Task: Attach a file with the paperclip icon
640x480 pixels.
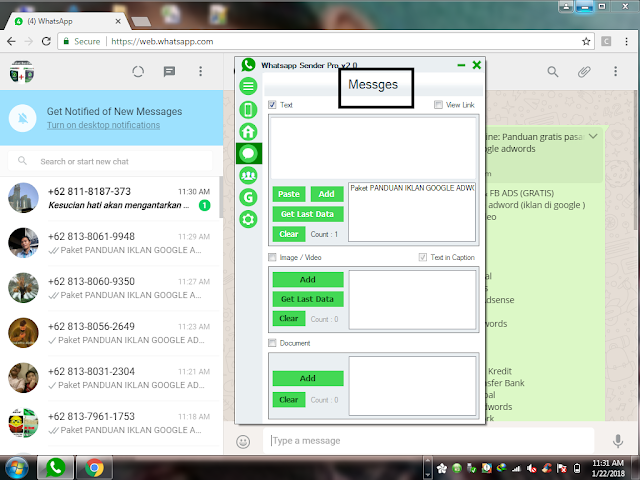Action: [x=584, y=72]
